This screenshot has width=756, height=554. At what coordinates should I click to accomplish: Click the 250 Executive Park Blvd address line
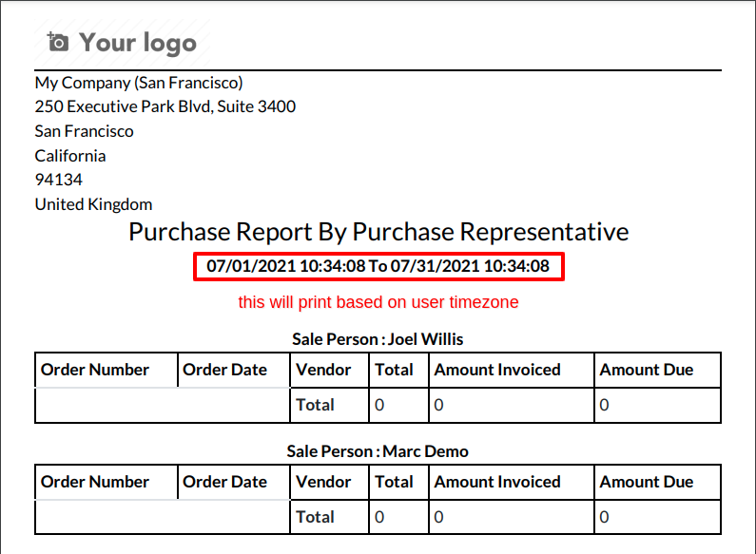click(165, 106)
